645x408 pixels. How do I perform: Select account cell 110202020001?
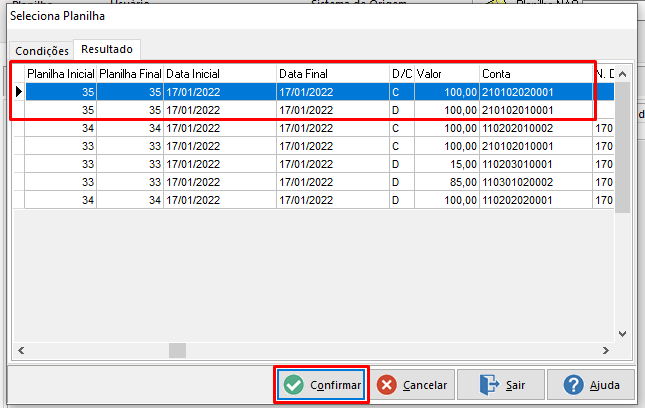pyautogui.click(x=536, y=200)
